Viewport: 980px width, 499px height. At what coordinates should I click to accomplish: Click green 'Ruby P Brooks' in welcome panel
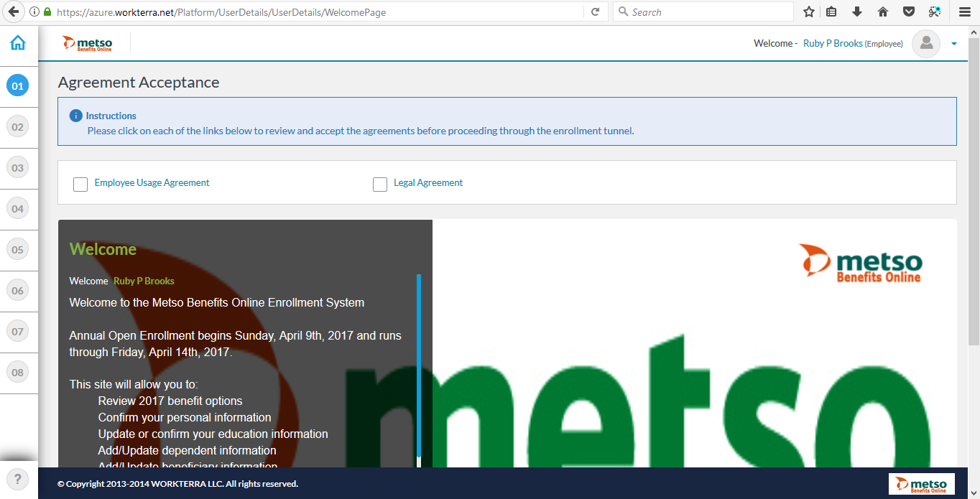(144, 281)
